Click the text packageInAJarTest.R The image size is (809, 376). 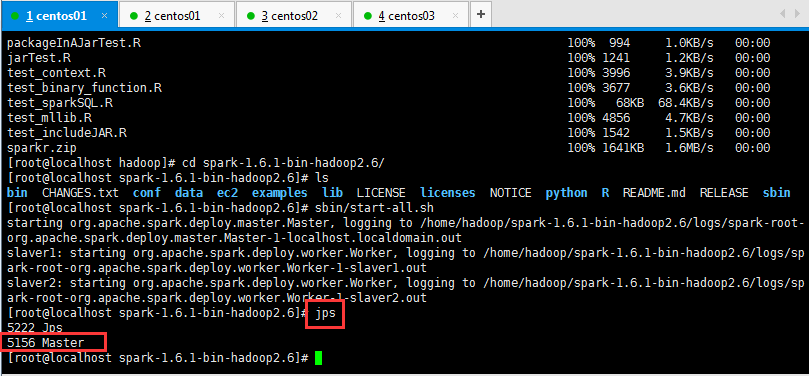74,43
